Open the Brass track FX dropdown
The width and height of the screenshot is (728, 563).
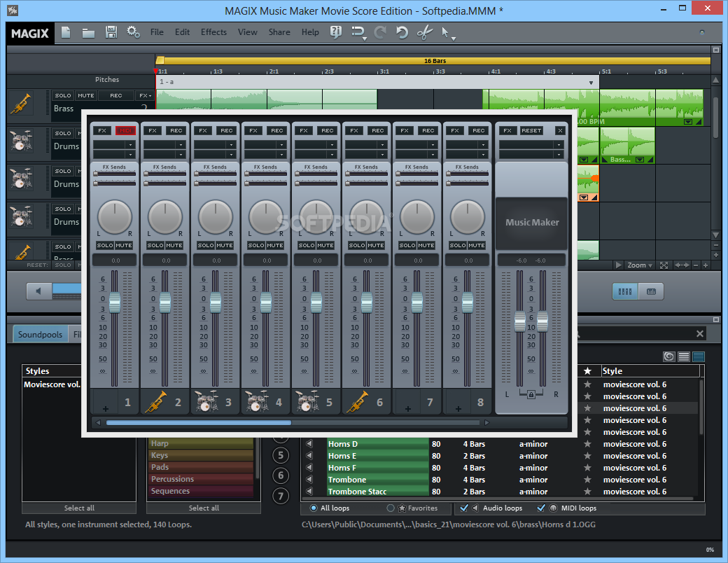click(x=145, y=95)
